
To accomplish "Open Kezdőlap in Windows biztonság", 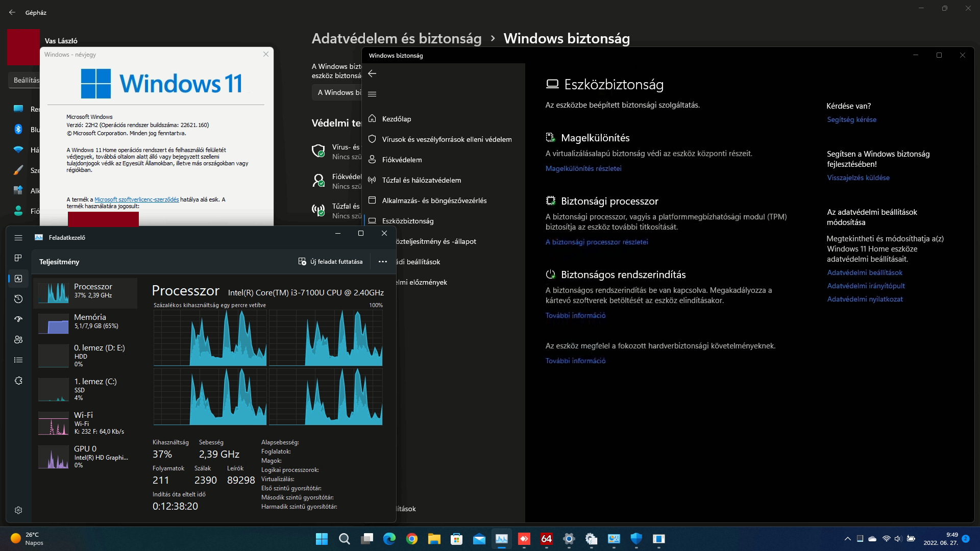I will (x=396, y=119).
